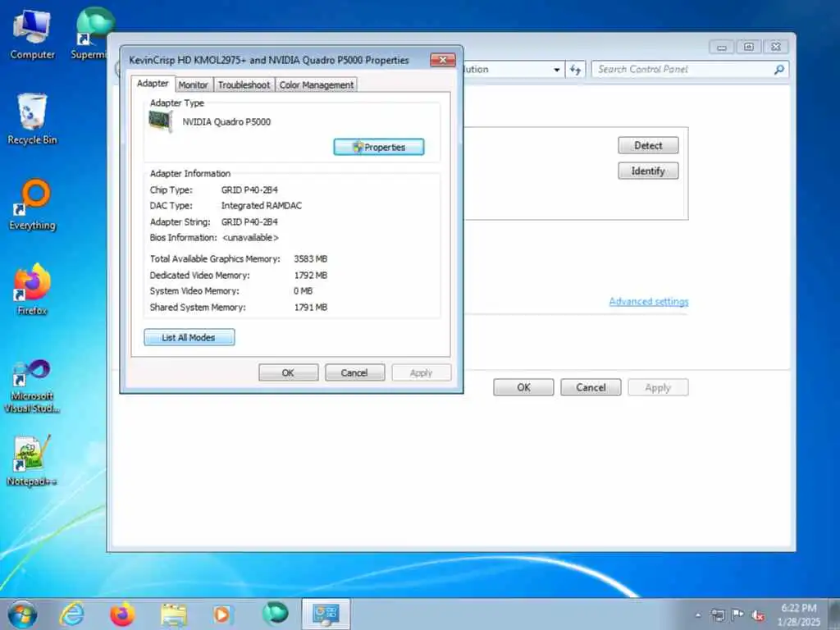Open the Notepad++ desktop shortcut

pos(32,461)
